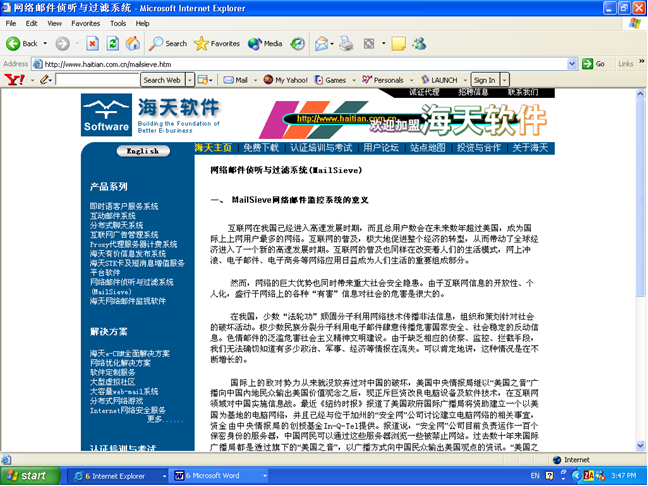
Task: Click the address URL field
Action: pyautogui.click(x=305, y=64)
